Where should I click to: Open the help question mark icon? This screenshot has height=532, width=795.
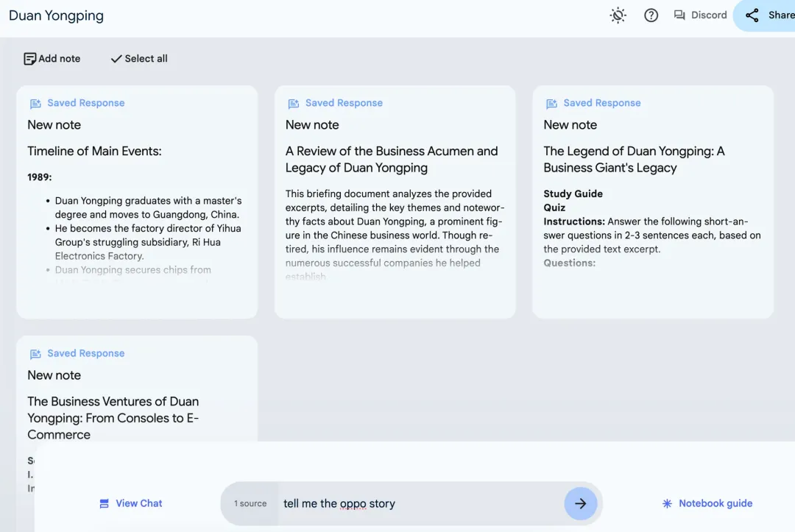pos(651,15)
